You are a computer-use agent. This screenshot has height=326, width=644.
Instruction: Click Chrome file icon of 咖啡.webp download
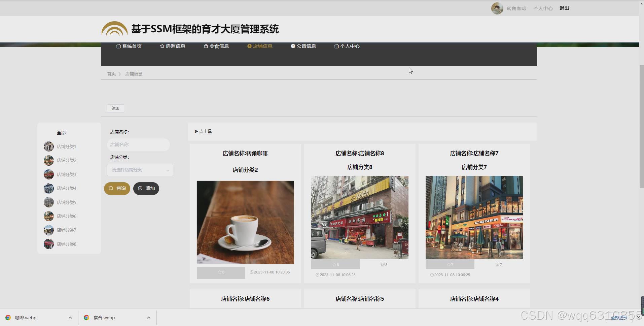(x=8, y=318)
